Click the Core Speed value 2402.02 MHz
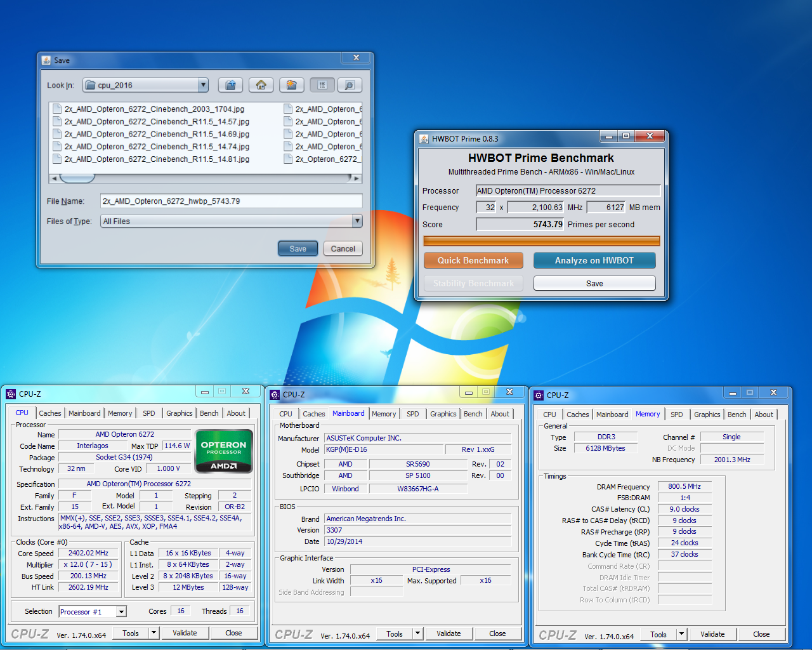Screen dimensions: 812x650 click(x=88, y=554)
